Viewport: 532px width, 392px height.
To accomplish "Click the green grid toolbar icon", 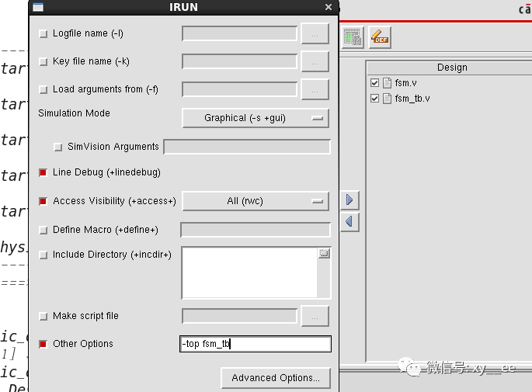I will 353,37.
